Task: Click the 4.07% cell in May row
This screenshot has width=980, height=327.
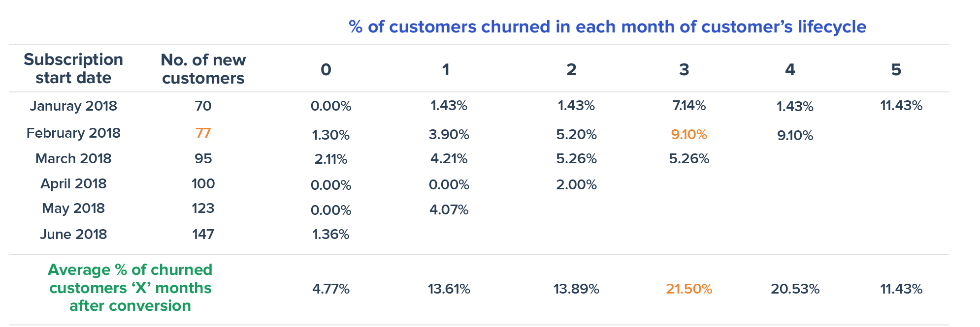Action: (x=449, y=210)
